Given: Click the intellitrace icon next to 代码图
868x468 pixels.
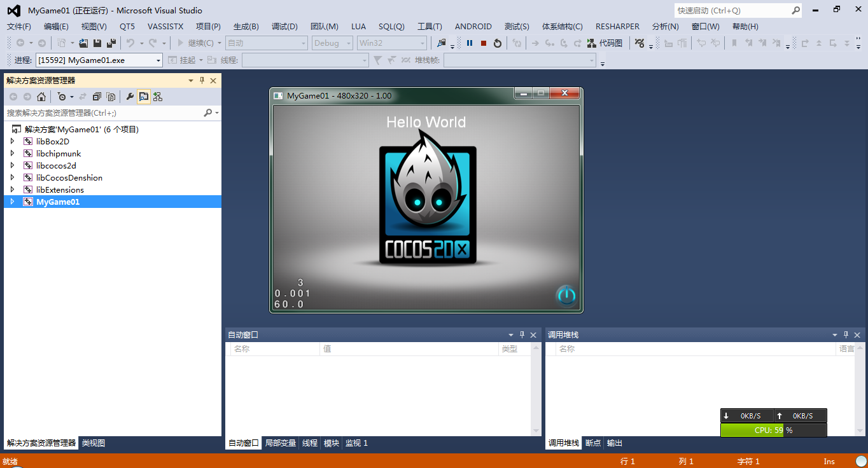Looking at the screenshot, I should pyautogui.click(x=640, y=43).
